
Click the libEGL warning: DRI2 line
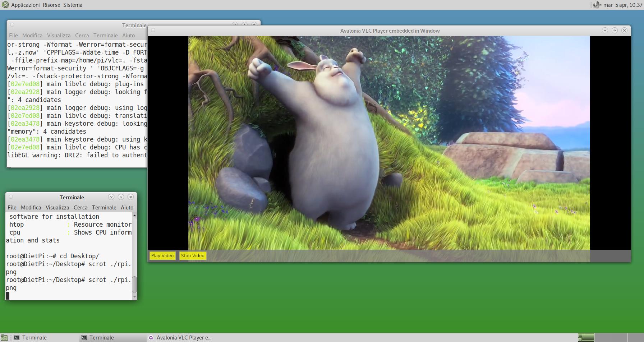click(x=77, y=155)
